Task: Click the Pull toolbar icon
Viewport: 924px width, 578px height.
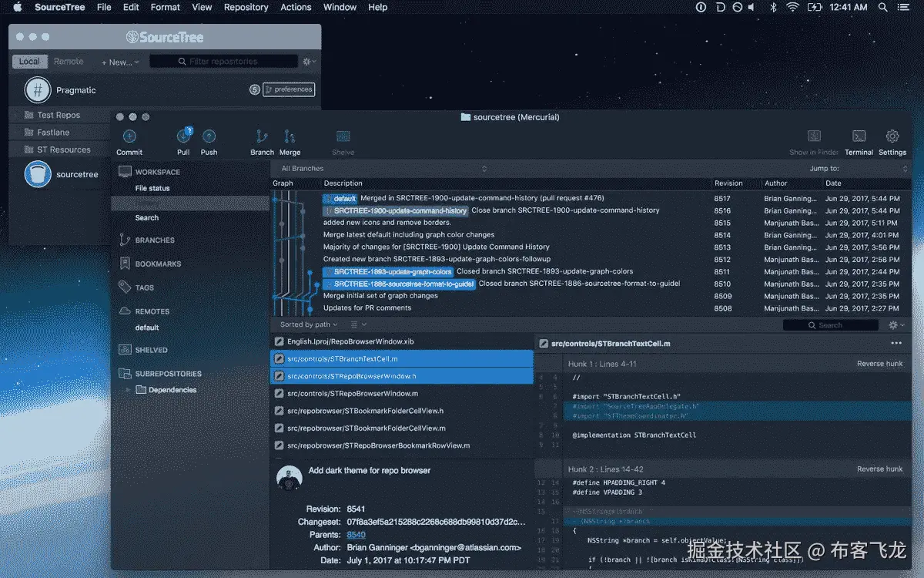Action: coord(183,136)
